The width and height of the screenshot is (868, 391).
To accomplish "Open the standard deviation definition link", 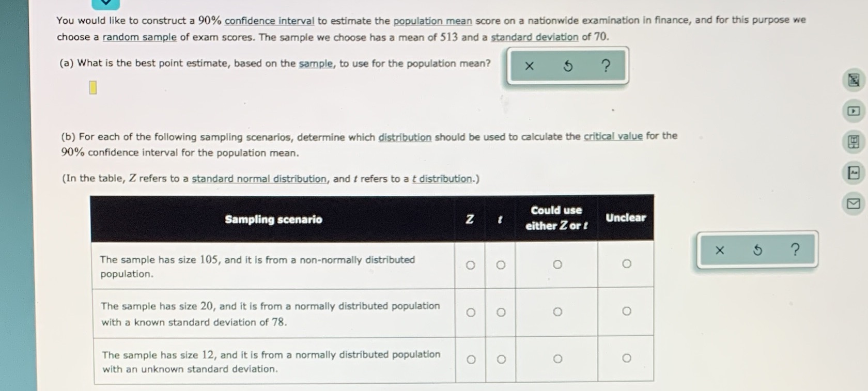I will click(534, 37).
